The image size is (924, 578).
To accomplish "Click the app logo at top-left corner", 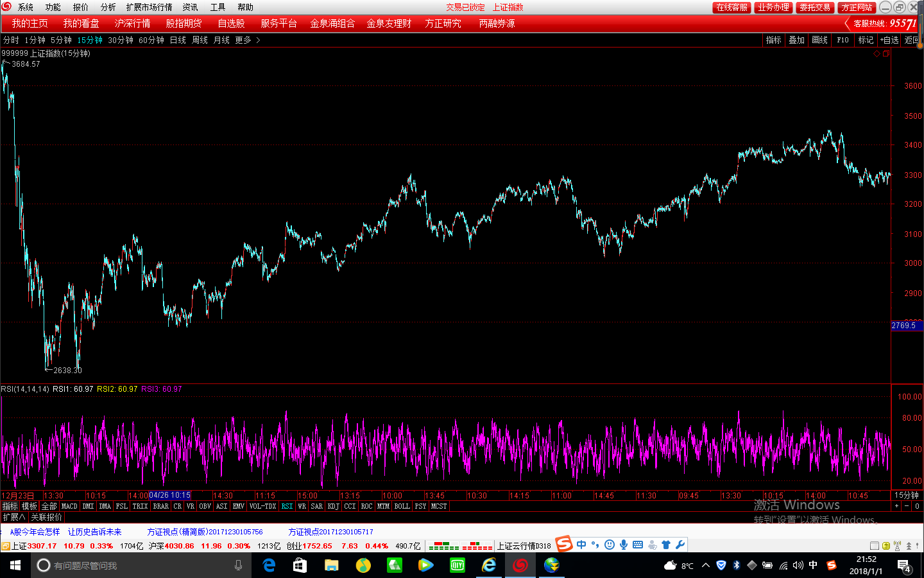I will pyautogui.click(x=6, y=7).
